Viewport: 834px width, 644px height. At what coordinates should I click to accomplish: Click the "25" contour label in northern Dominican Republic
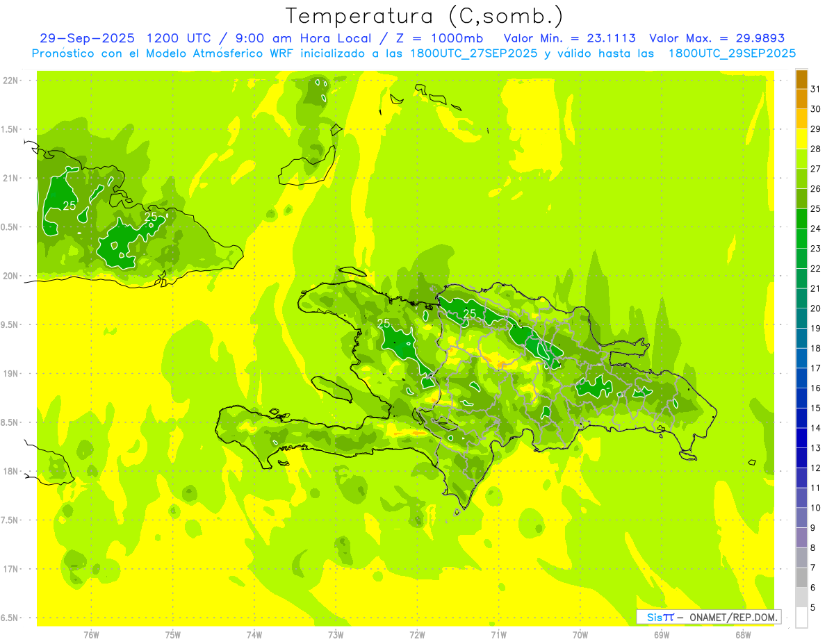click(470, 314)
